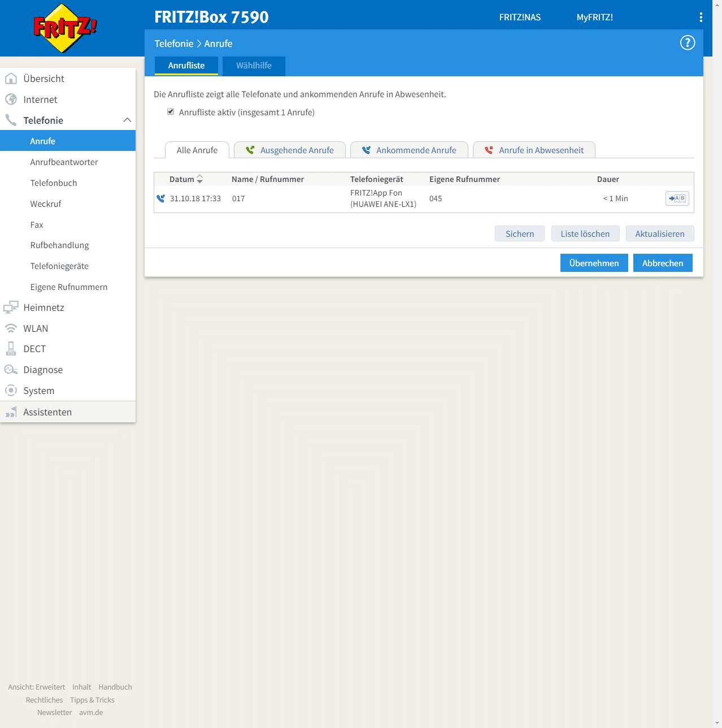Open Anrufbeantworter in the sidebar
The height and width of the screenshot is (728, 722).
click(x=64, y=162)
